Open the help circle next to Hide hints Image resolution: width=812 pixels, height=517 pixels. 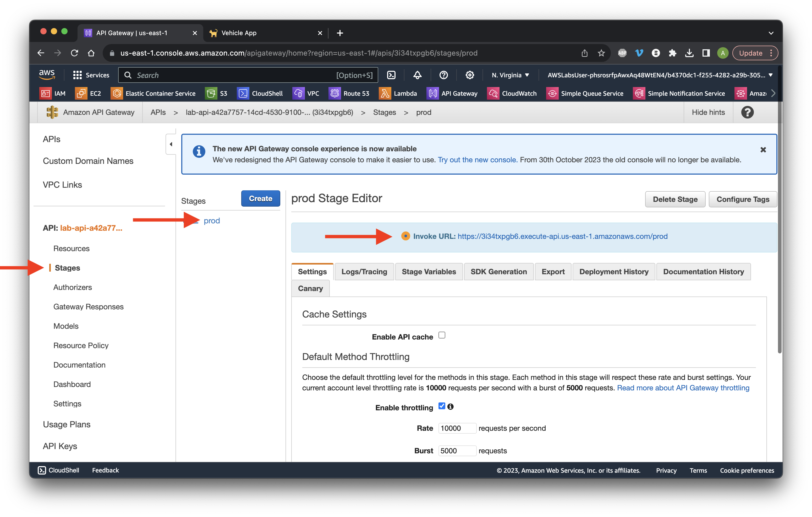747,112
